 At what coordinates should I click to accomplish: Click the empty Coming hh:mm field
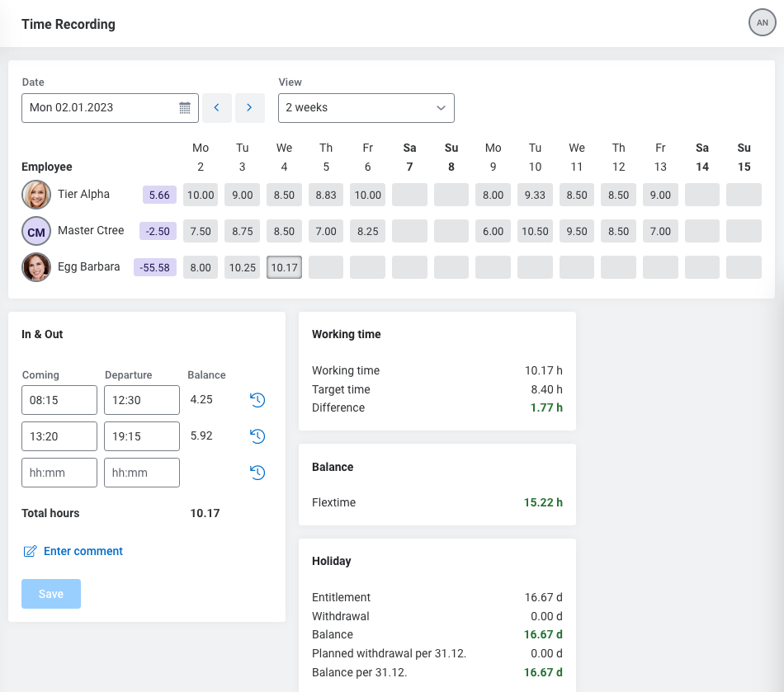tap(59, 473)
